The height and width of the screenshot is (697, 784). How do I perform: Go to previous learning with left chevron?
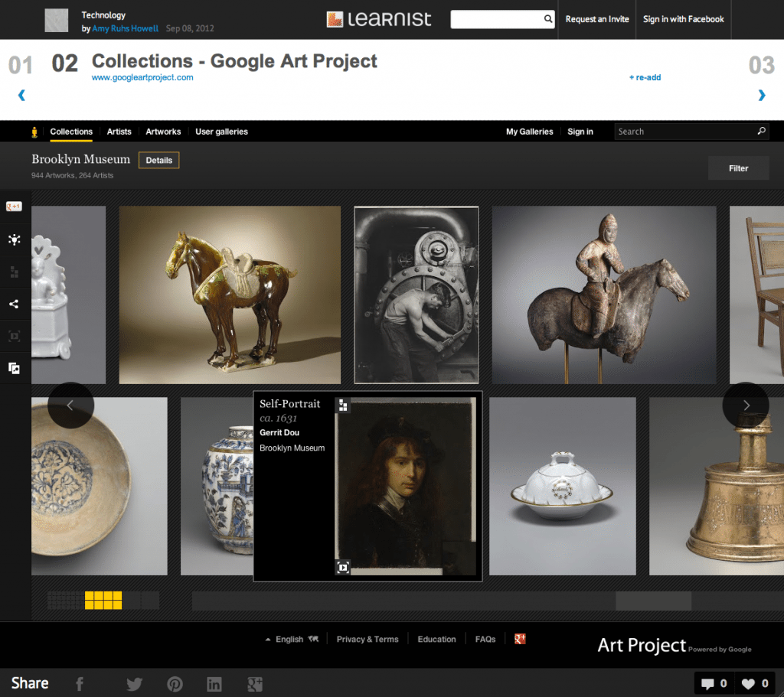point(21,95)
